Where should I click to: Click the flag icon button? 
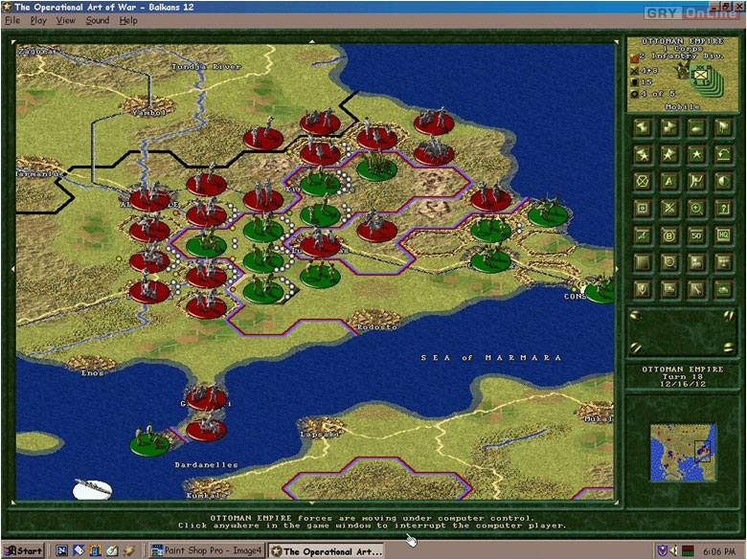click(x=723, y=127)
